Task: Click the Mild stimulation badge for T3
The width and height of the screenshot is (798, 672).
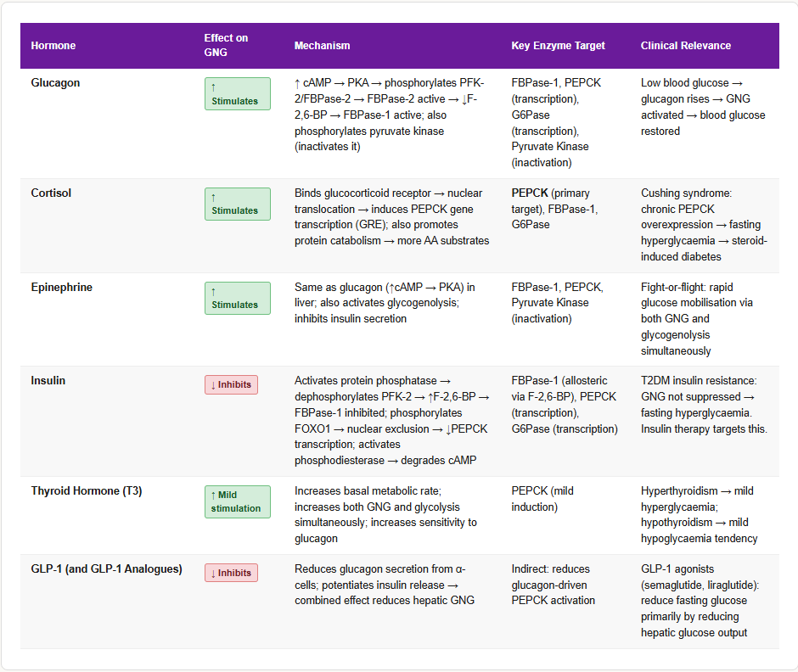Action: [x=237, y=501]
